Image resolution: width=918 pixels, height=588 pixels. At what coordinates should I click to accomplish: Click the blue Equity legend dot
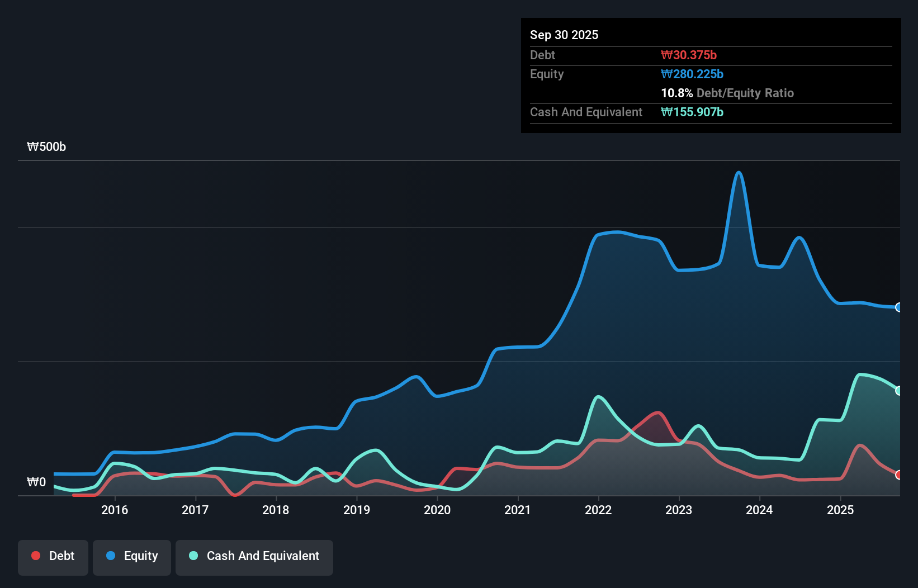[111, 556]
